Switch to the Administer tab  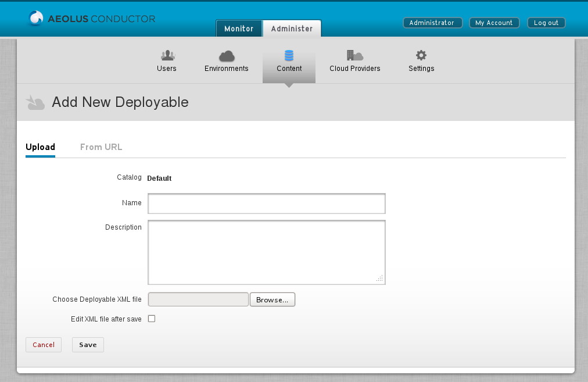coord(292,28)
